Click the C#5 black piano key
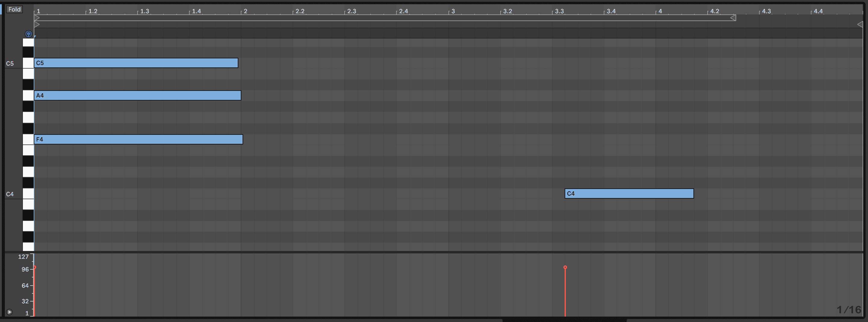Screen dimensions: 868x322 point(28,52)
